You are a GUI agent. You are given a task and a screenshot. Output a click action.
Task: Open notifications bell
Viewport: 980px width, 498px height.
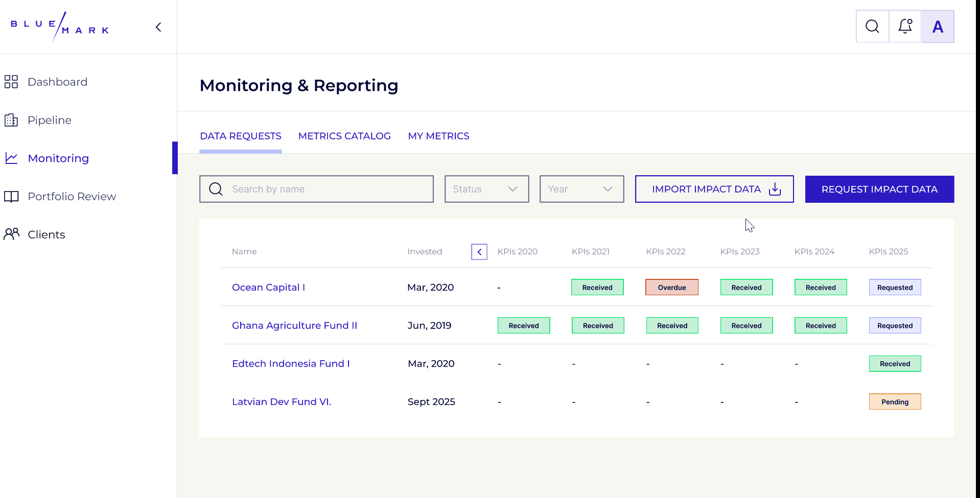point(905,27)
